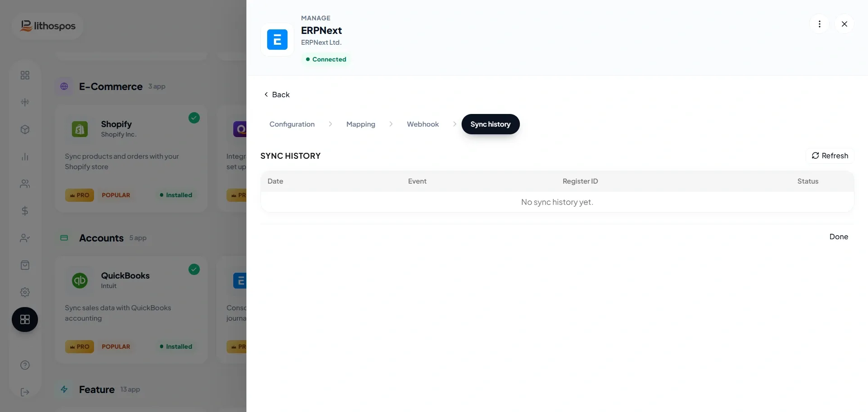The height and width of the screenshot is (412, 868).
Task: Click the lithospos logo
Action: pos(47,26)
